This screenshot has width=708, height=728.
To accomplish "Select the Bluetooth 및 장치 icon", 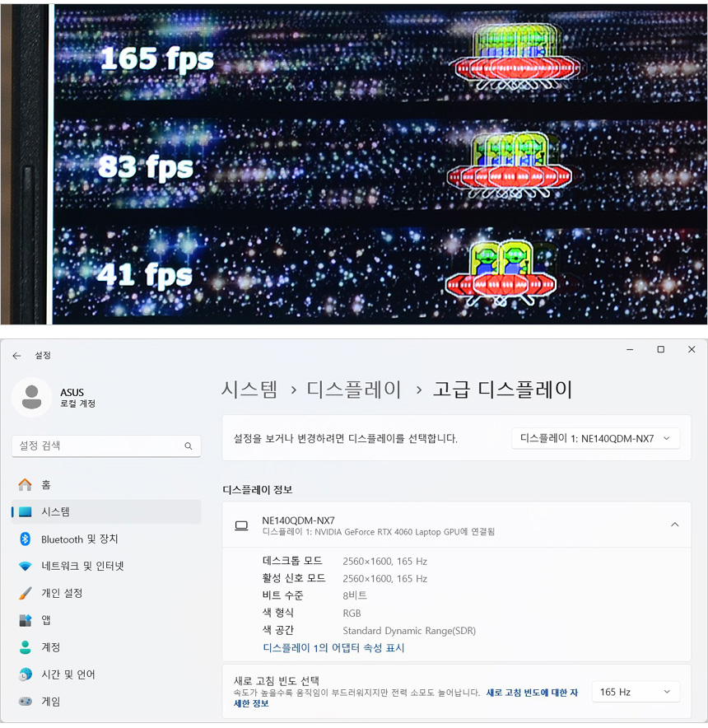I will tap(25, 539).
